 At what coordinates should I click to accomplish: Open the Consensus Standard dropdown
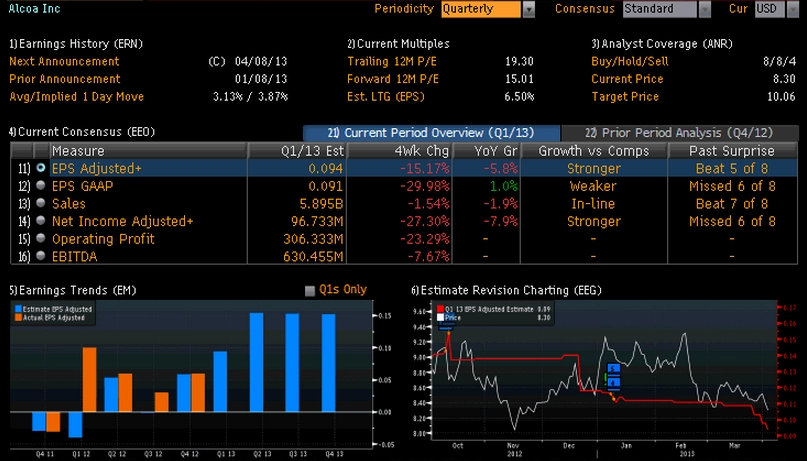(660, 9)
